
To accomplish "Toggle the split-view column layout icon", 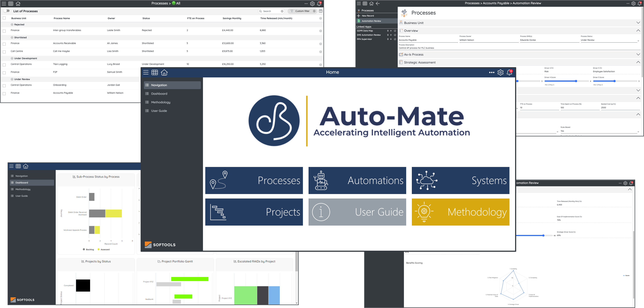I will [x=321, y=11].
